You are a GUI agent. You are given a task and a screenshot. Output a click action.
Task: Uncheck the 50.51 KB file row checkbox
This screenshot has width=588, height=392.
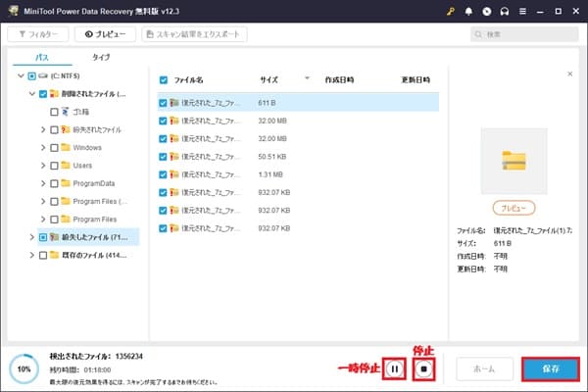[x=163, y=157]
